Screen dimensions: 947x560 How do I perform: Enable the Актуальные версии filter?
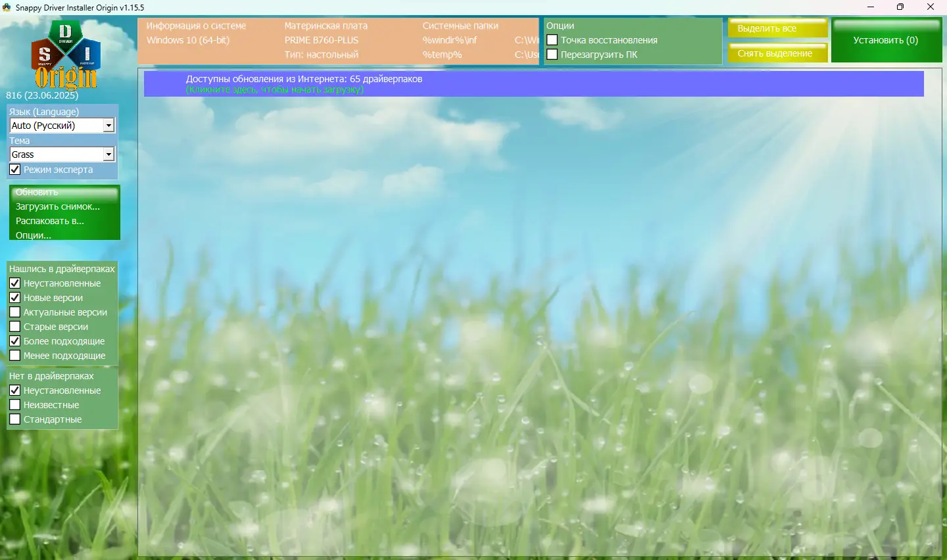click(15, 312)
